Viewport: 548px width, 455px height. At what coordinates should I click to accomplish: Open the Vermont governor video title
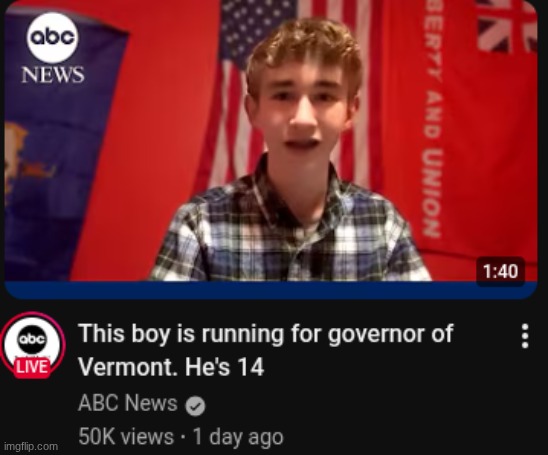point(266,350)
